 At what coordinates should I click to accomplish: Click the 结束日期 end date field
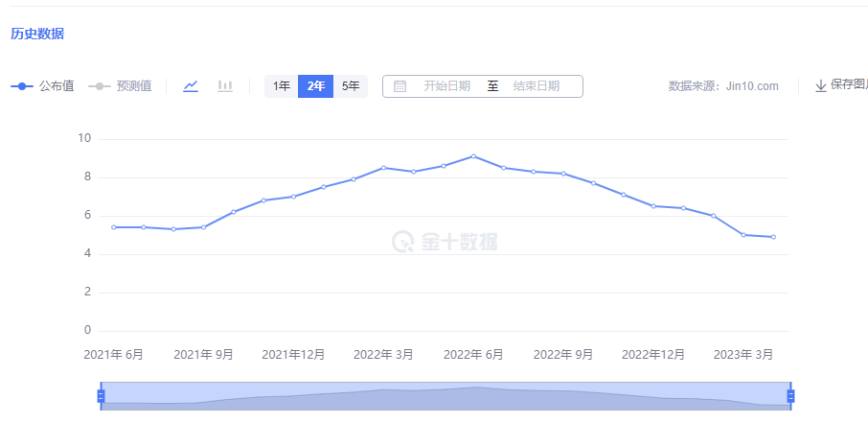(536, 86)
